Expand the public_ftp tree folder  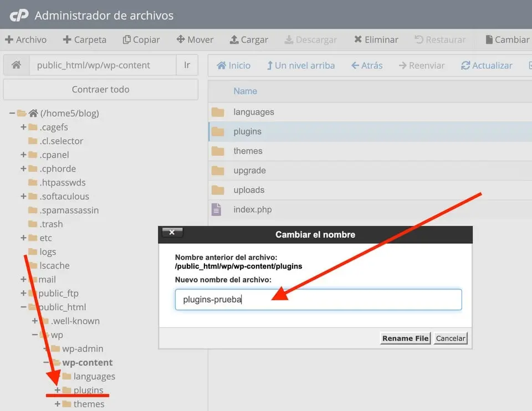[23, 293]
